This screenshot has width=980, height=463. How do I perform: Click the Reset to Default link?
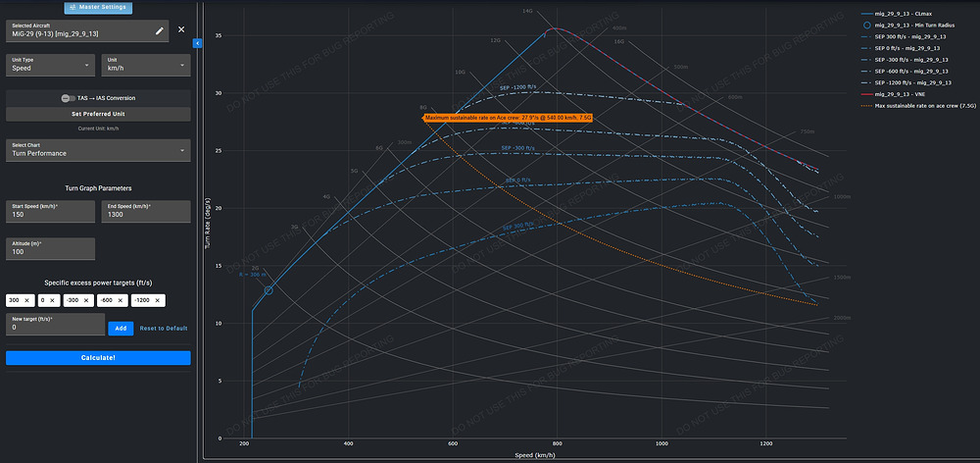click(163, 329)
